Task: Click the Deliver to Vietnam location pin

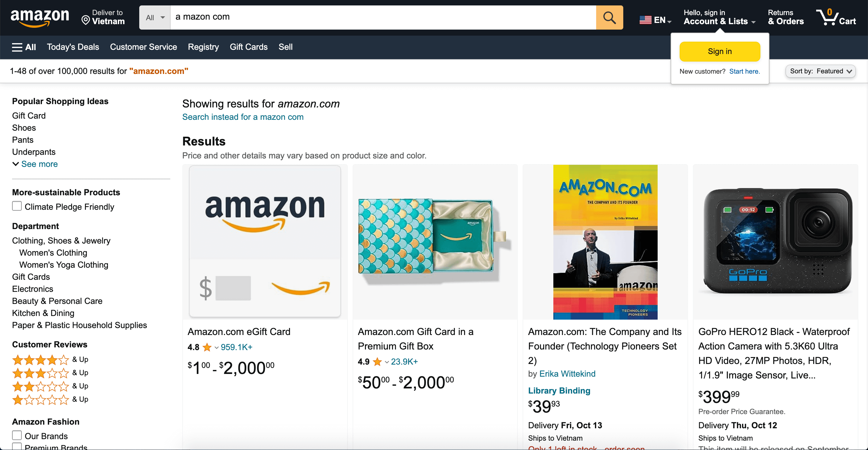Action: 86,20
